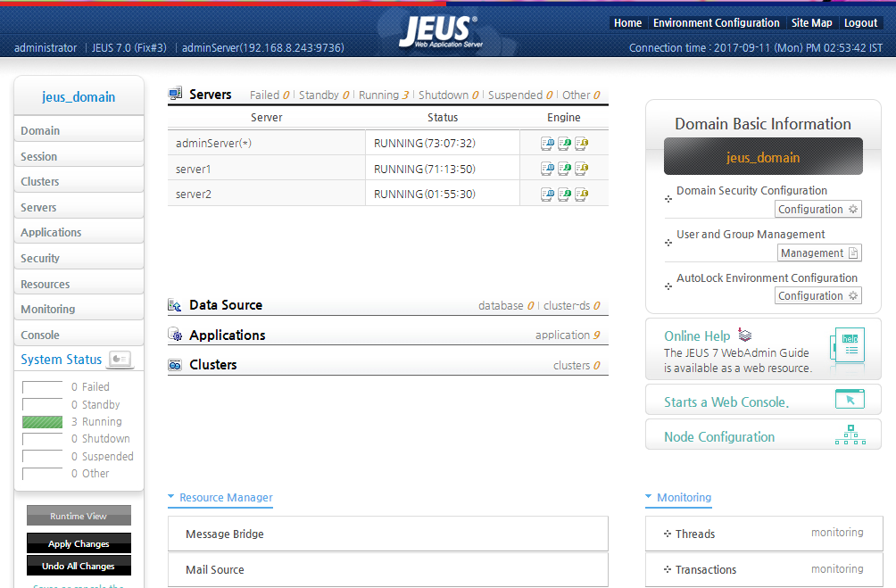Viewport: 896px width, 588px height.
Task: Click the Applications section gear icon
Action: (x=175, y=335)
